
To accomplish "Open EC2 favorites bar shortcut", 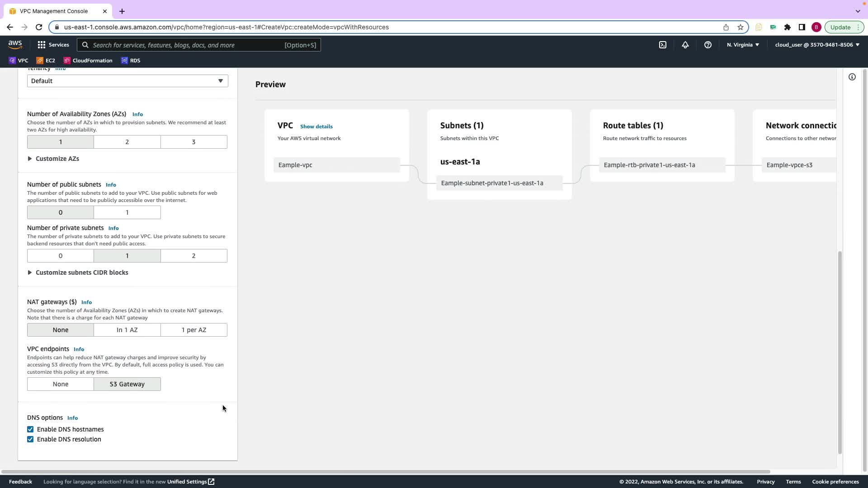I will click(x=46, y=61).
